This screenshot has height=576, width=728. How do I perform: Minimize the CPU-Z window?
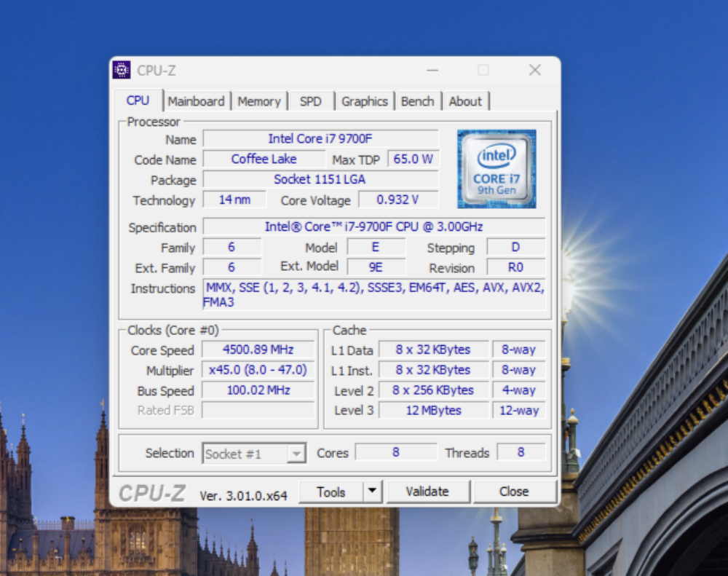coord(432,70)
